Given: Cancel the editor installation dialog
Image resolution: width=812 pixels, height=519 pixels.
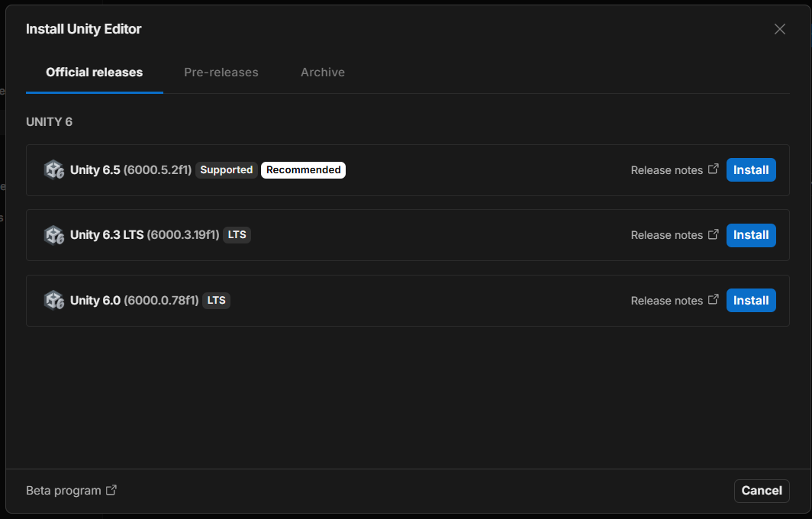Looking at the screenshot, I should (762, 491).
